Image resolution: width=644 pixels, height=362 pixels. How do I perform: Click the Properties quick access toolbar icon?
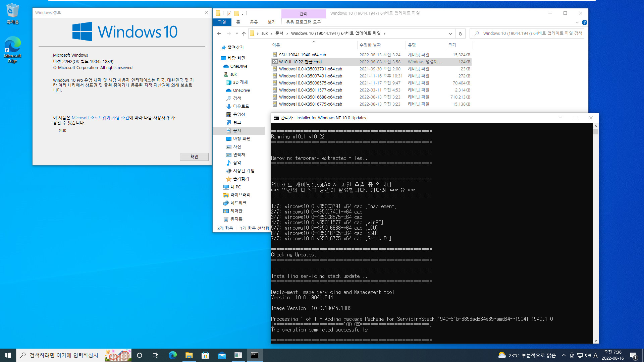tap(229, 13)
